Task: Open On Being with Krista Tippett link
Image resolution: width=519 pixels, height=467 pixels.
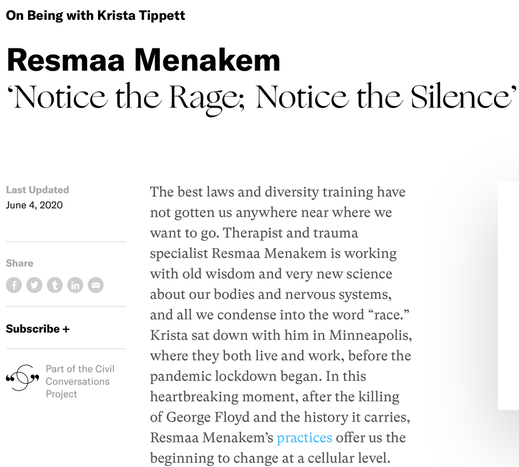Action: [95, 15]
